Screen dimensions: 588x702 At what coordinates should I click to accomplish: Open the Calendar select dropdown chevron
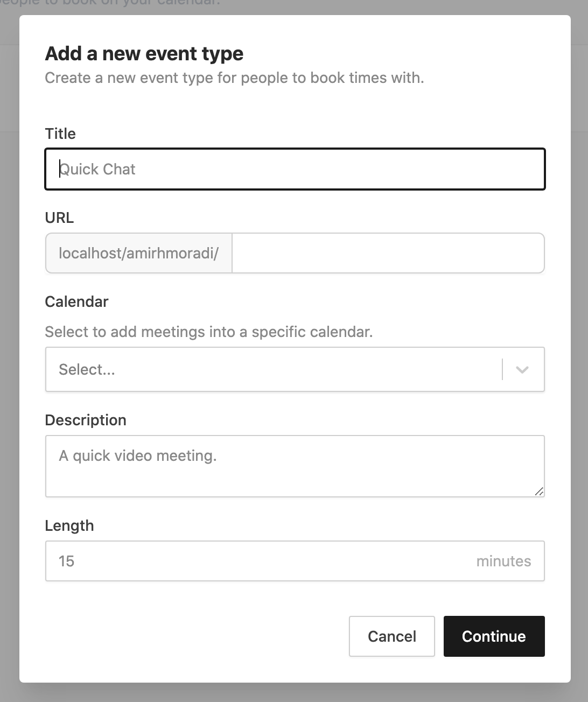pos(521,370)
